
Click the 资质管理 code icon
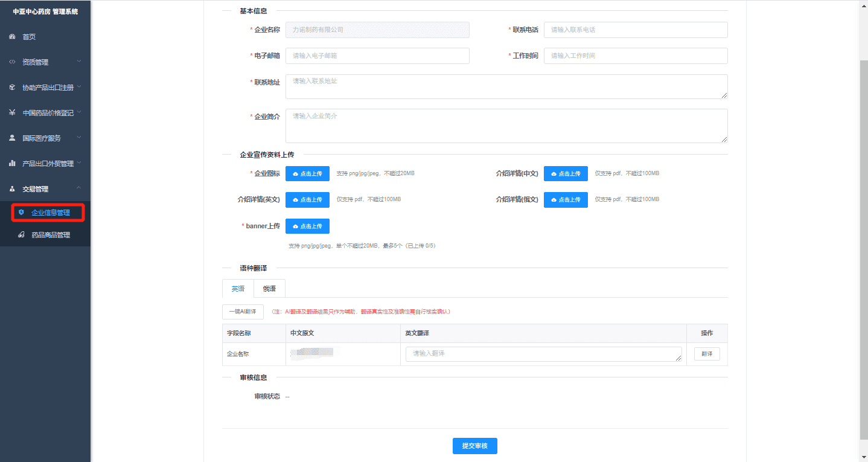(12, 62)
